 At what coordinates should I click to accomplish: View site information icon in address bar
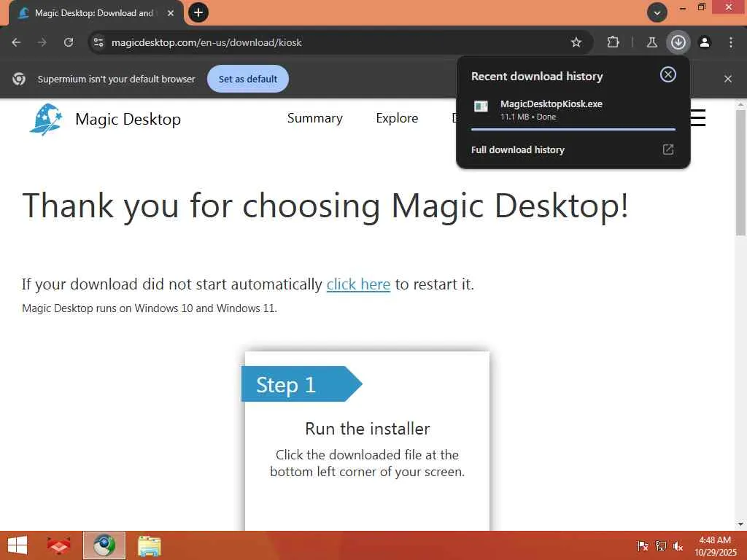coord(98,42)
